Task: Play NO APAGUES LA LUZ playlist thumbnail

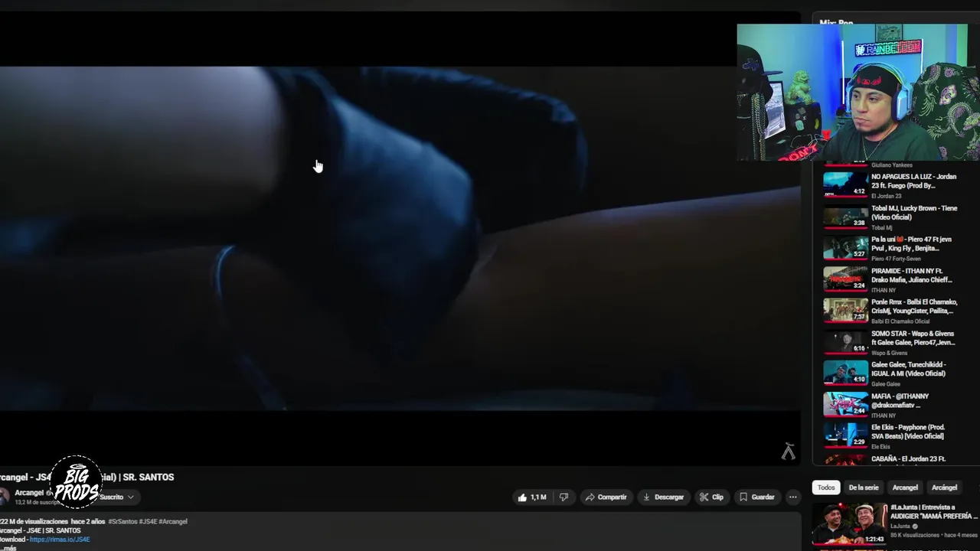Action: 845,184
